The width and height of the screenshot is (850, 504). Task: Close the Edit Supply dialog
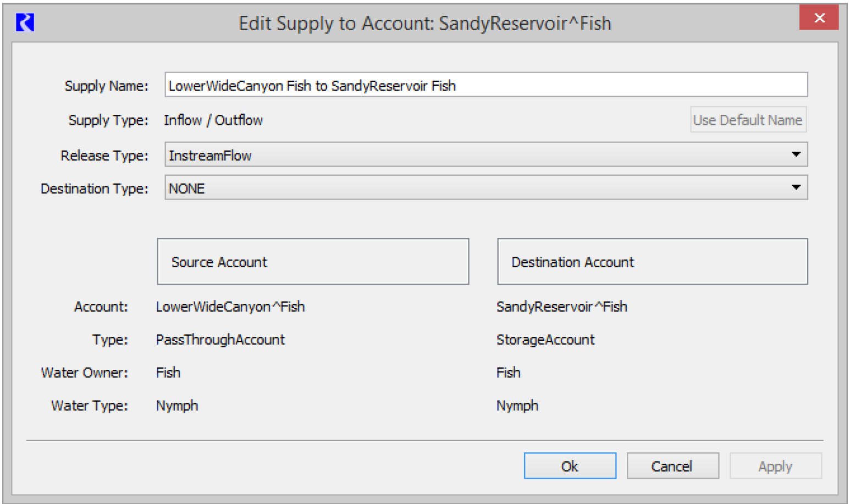point(819,18)
